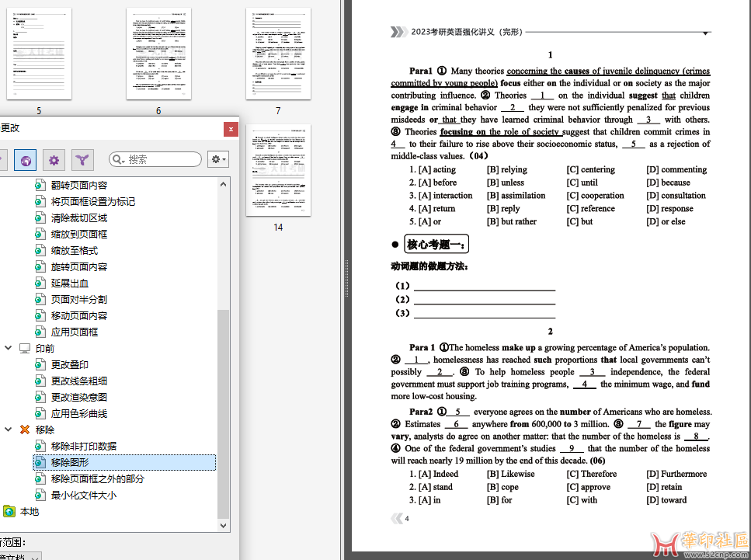The image size is (751, 560).
Task: Select the 应用页面框 action
Action: pos(75,332)
